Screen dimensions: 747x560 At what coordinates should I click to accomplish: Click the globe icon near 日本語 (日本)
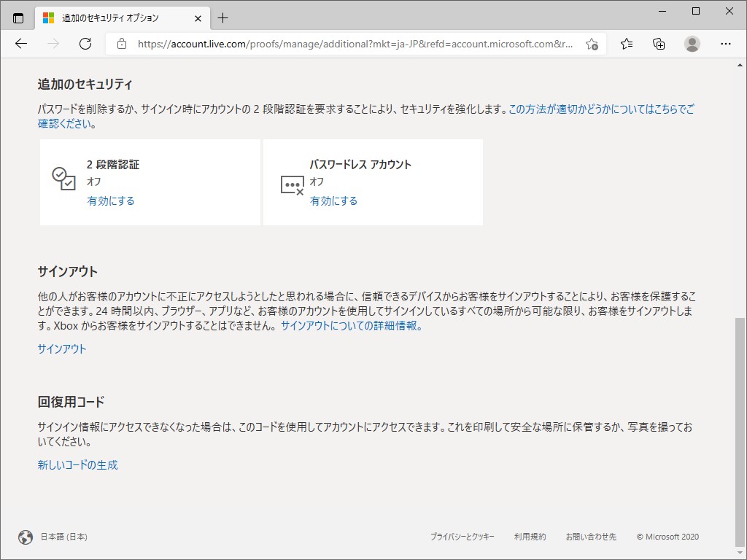click(x=27, y=537)
